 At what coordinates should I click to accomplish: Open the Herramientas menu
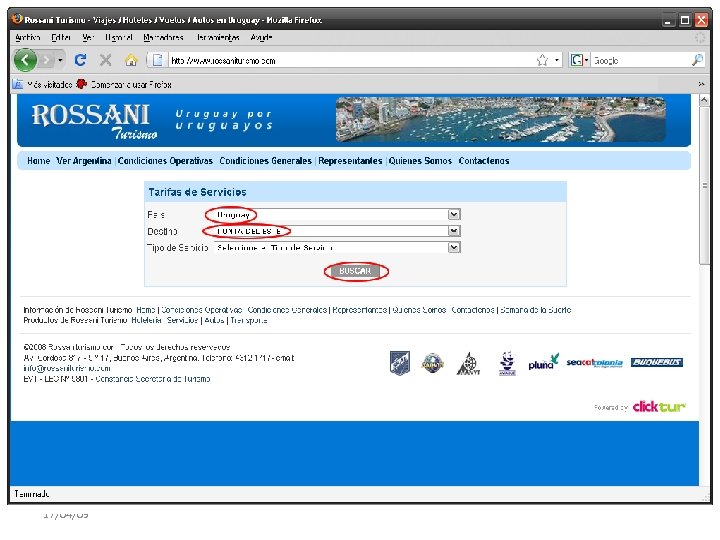pos(218,38)
